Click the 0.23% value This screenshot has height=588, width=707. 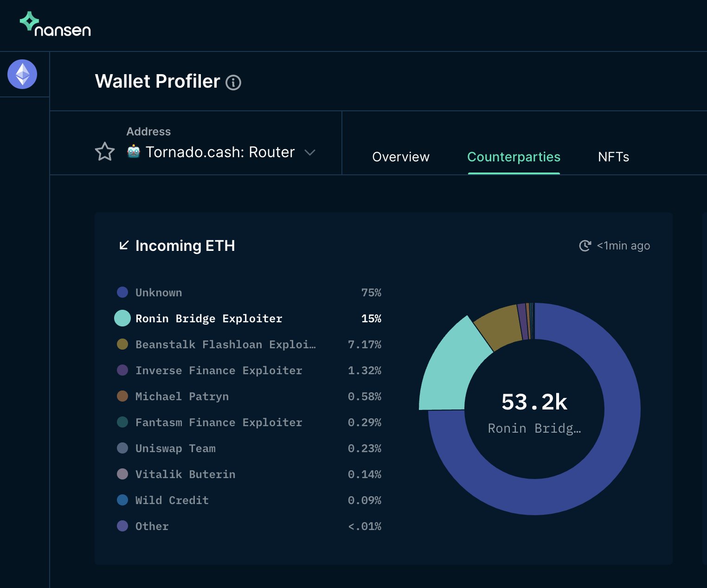(x=365, y=448)
